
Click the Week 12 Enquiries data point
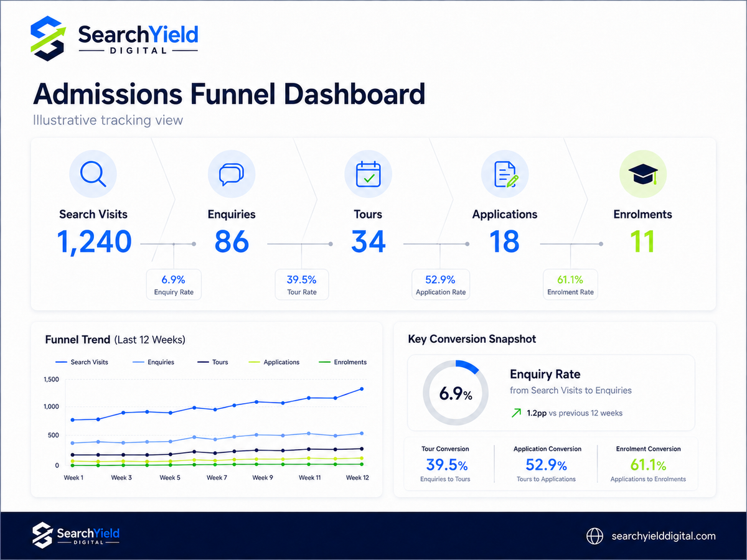click(x=361, y=434)
